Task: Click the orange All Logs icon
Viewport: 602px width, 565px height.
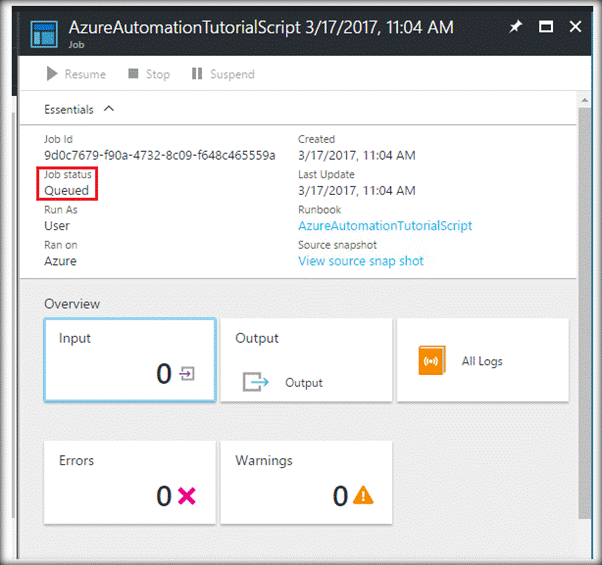Action: coord(432,360)
